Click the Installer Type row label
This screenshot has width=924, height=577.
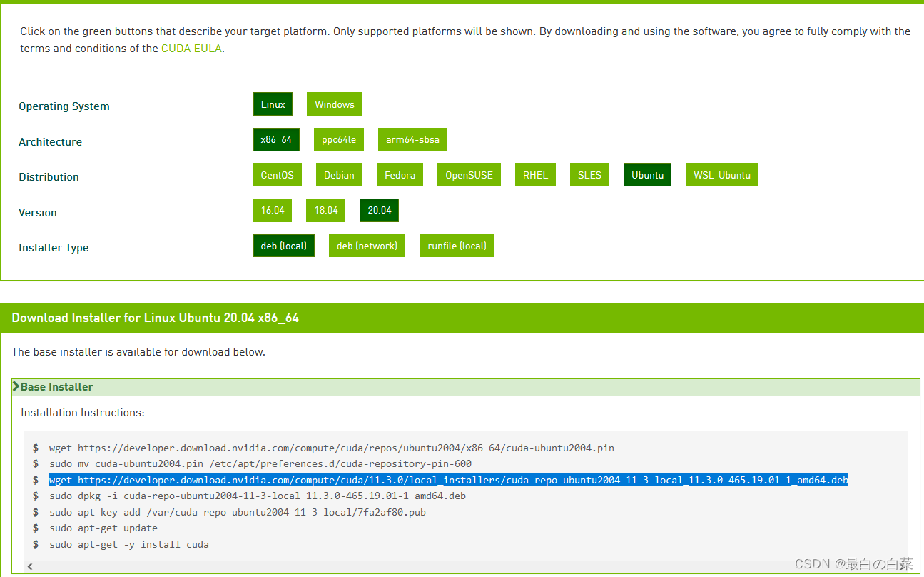[54, 248]
